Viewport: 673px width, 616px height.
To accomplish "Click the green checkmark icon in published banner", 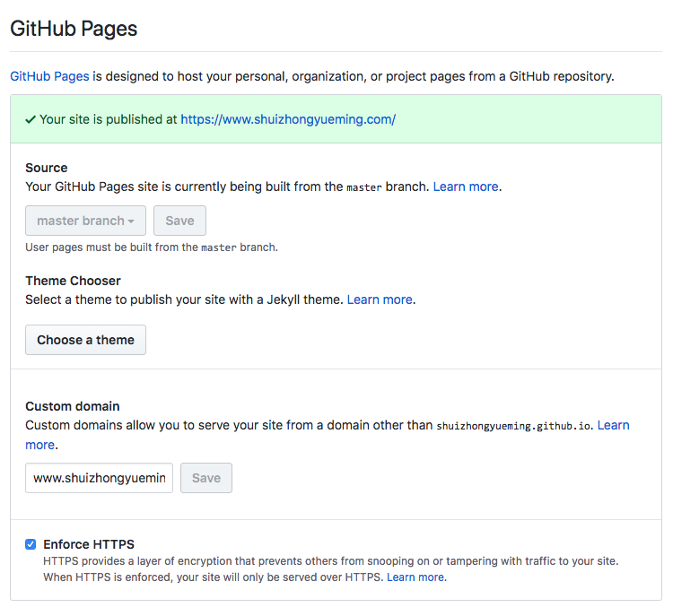I will 30,119.
